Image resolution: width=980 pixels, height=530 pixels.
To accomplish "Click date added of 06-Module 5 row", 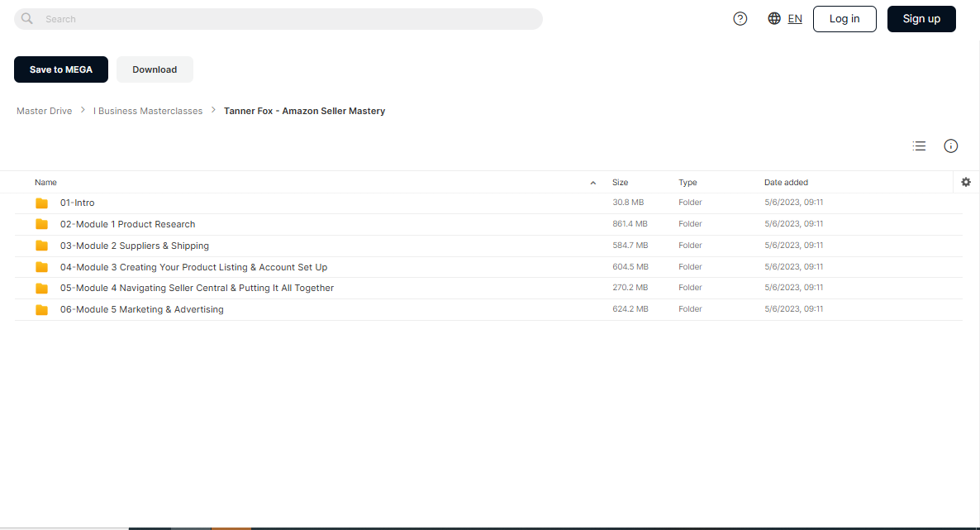I will tap(794, 308).
